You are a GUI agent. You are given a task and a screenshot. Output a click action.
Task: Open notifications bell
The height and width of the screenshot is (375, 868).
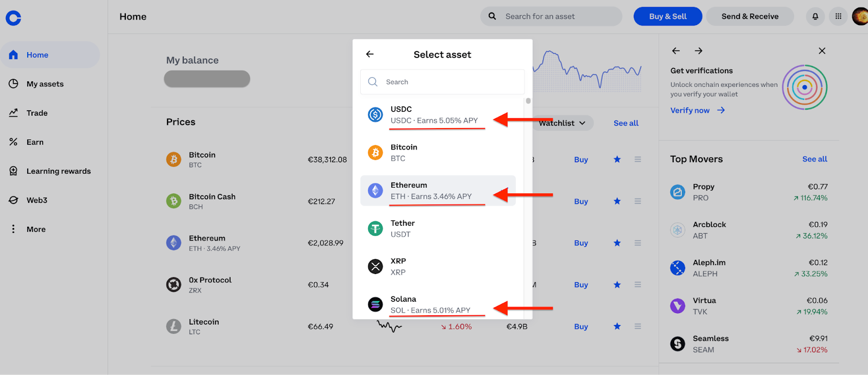pos(815,16)
